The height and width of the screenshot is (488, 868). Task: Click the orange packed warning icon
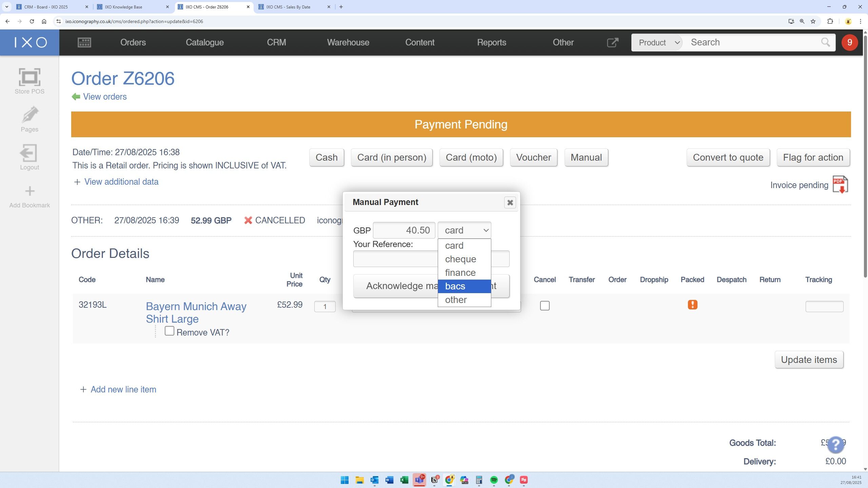[x=692, y=305]
